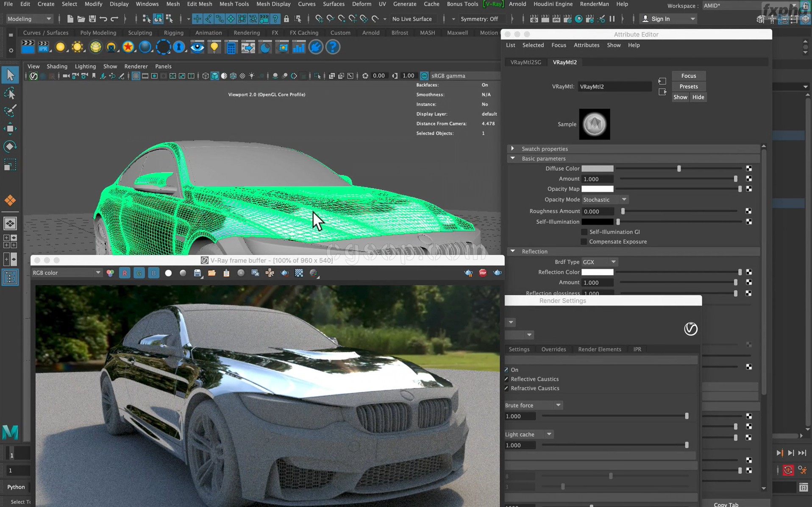Toggle Reflective Caustics checkbox
The width and height of the screenshot is (812, 507).
(506, 379)
